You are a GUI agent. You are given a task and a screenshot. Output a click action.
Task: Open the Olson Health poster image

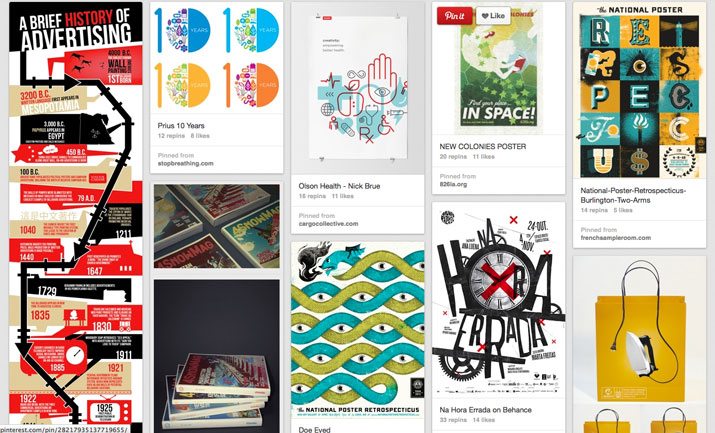click(358, 88)
